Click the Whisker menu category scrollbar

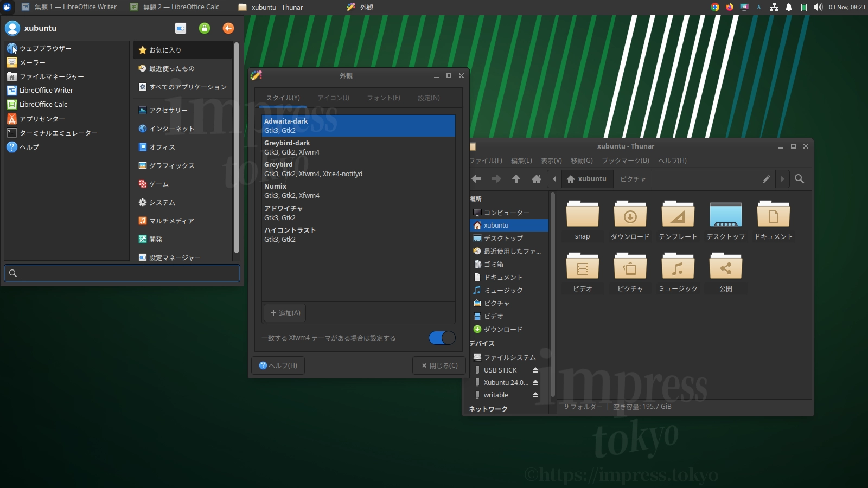click(x=236, y=148)
